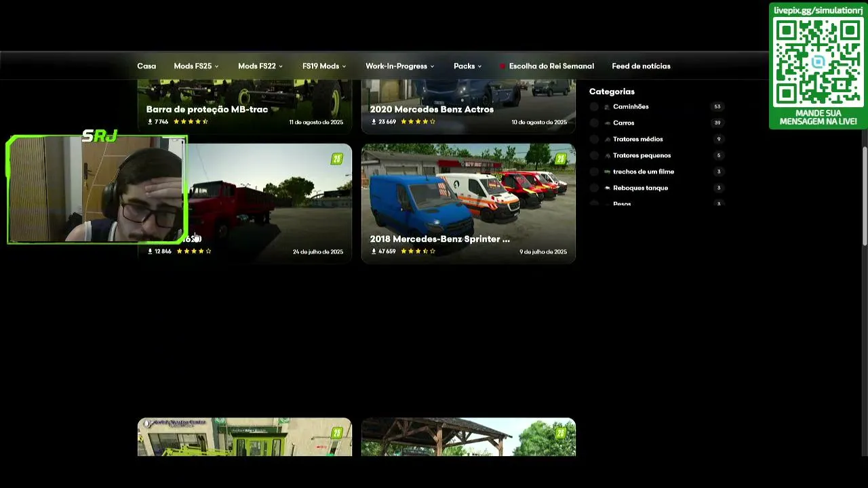Click the download icon next to 7 746

[150, 122]
